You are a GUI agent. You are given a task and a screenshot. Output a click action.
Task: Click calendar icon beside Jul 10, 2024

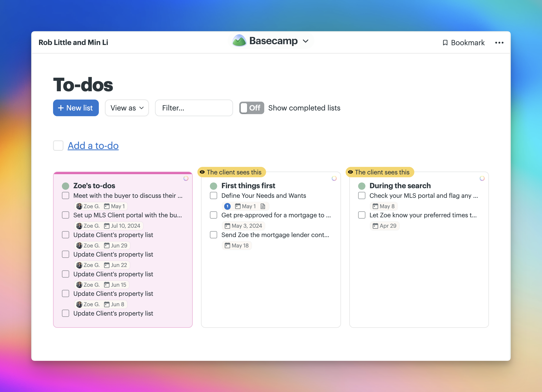(107, 226)
